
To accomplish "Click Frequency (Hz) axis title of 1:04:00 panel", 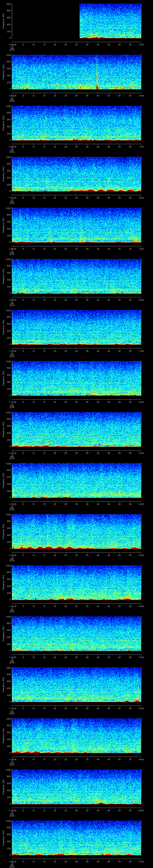I will pos(3,21).
